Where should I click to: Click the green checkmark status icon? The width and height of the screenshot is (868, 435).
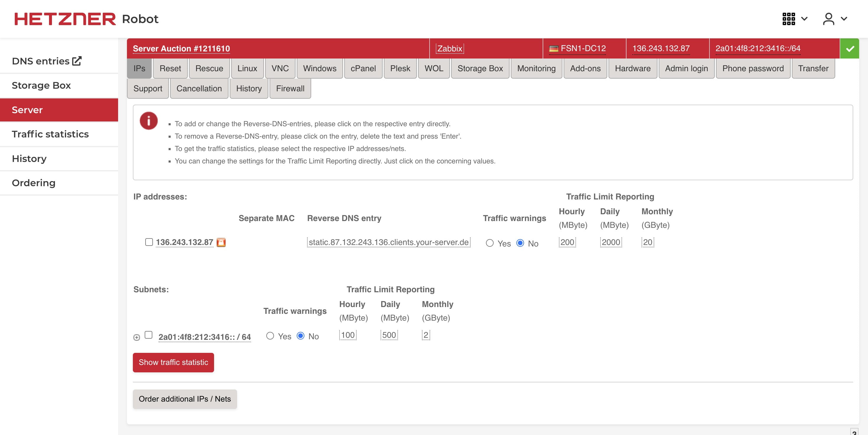pos(849,48)
